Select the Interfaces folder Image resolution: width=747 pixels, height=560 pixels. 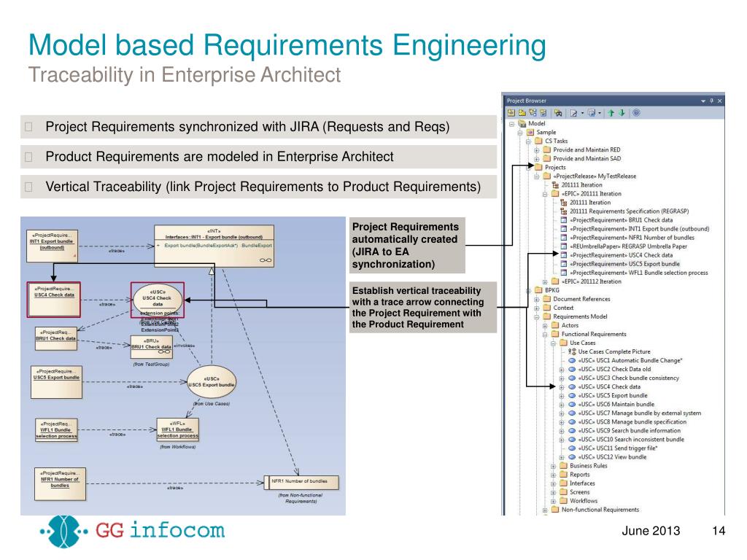(x=582, y=483)
